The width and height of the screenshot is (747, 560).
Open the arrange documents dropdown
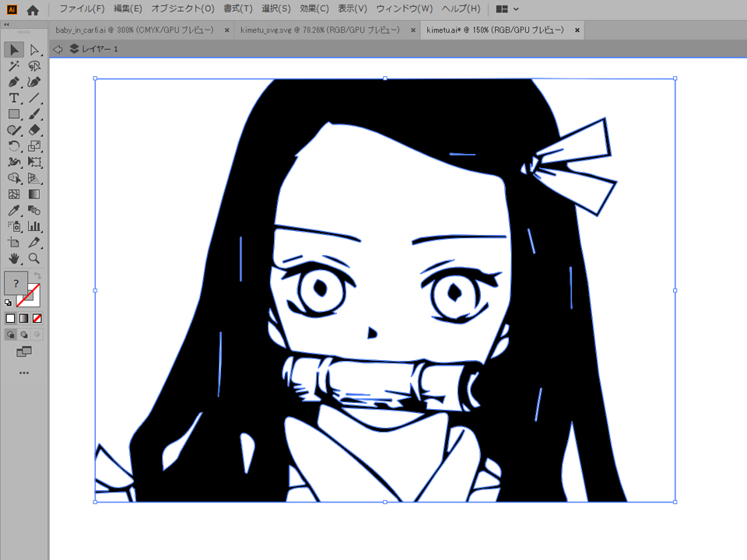point(507,9)
